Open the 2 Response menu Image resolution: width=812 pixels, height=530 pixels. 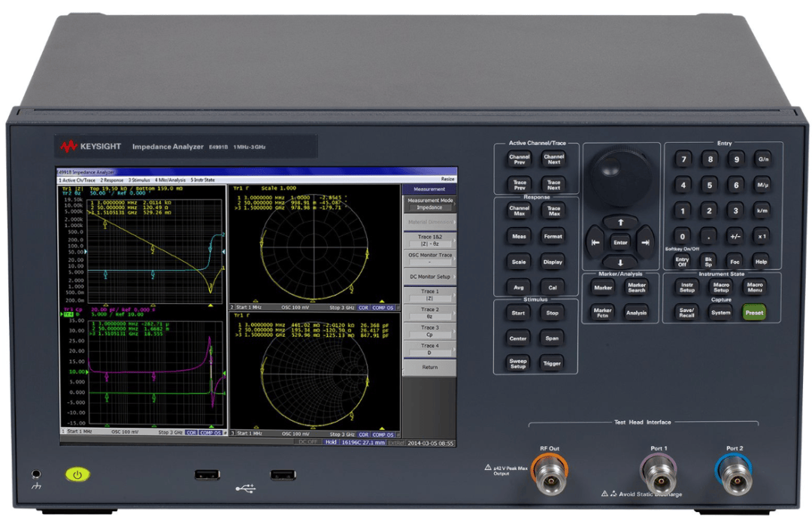113,180
